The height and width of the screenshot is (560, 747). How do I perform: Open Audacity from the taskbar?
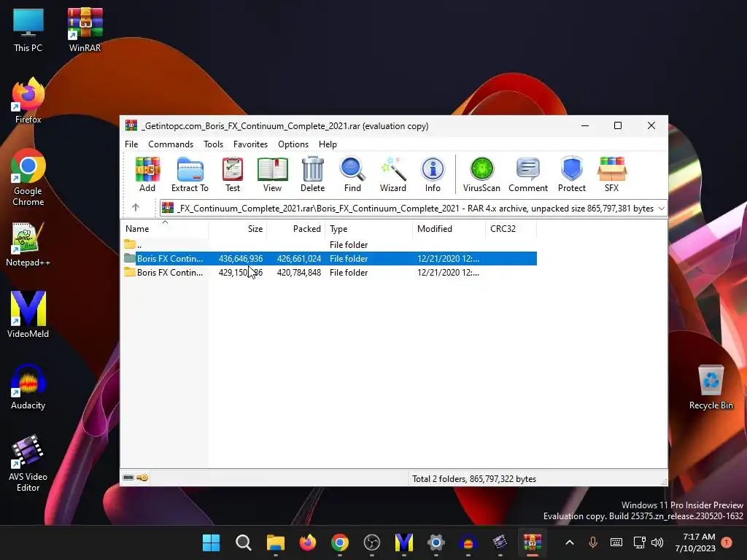coord(468,542)
